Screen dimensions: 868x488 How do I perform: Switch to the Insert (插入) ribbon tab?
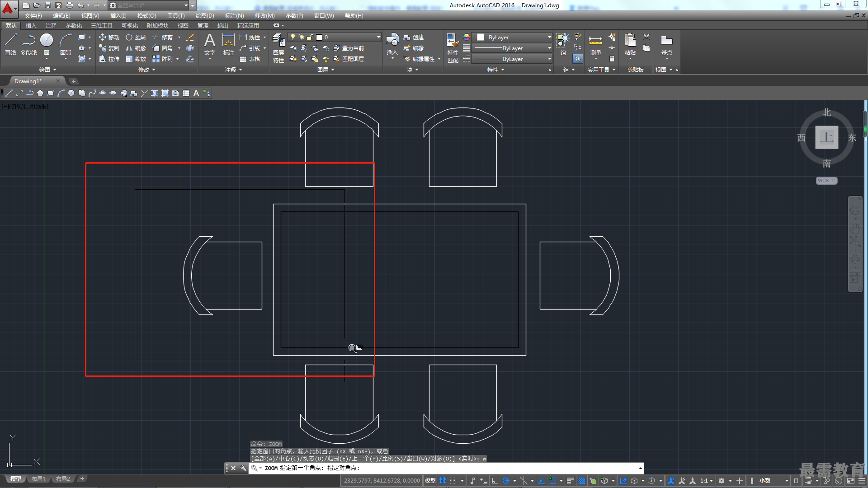[31, 25]
